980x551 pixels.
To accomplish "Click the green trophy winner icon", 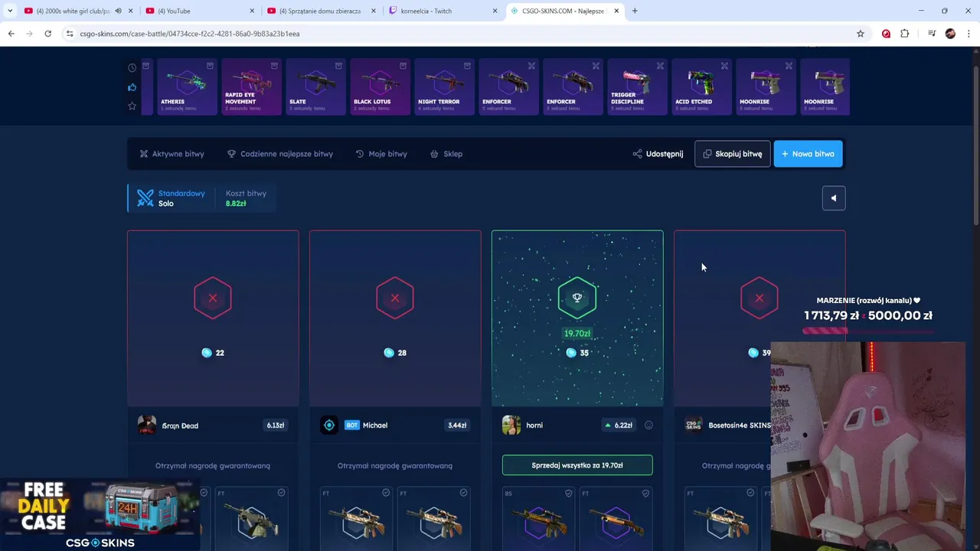I will [x=577, y=298].
